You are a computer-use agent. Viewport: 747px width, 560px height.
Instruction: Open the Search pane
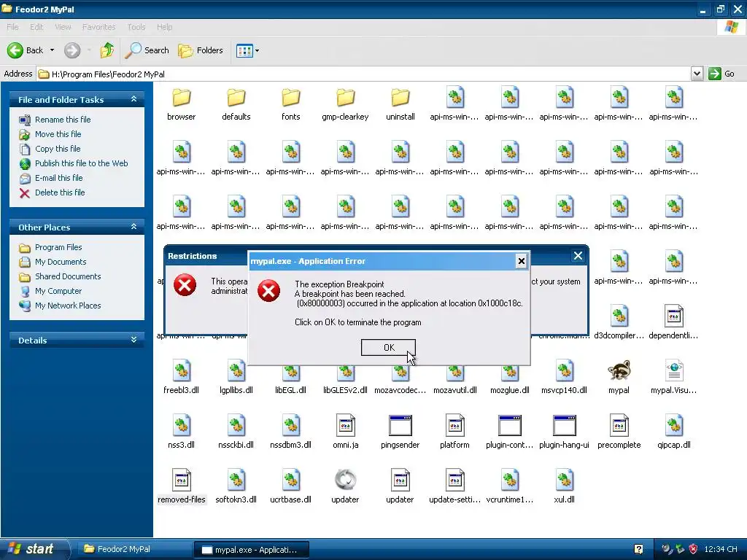147,50
